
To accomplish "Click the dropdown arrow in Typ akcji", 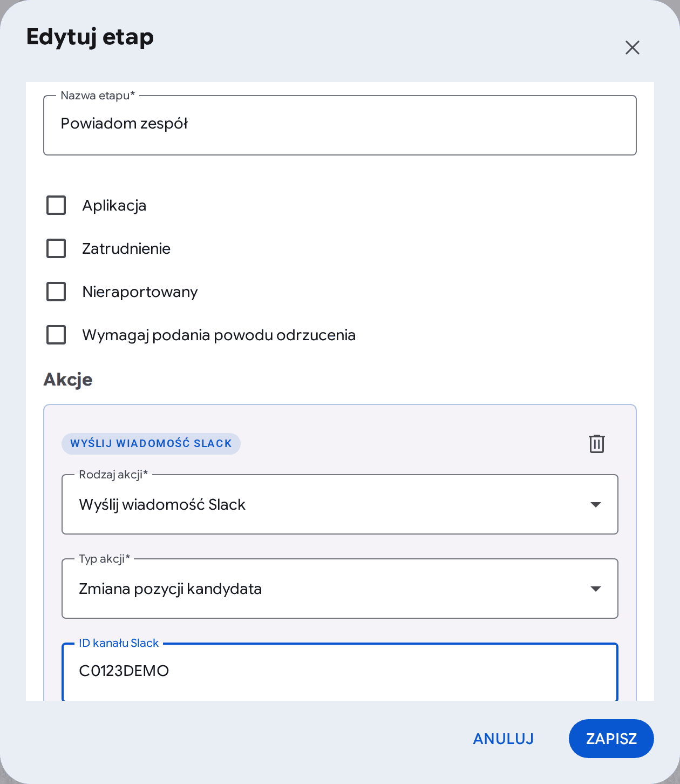I will coord(595,589).
